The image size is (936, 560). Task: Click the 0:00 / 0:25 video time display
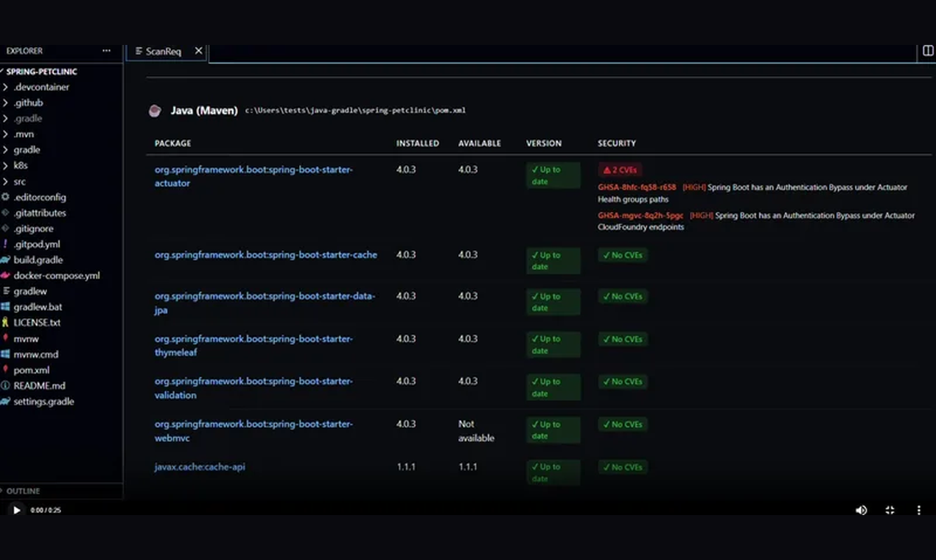click(46, 510)
